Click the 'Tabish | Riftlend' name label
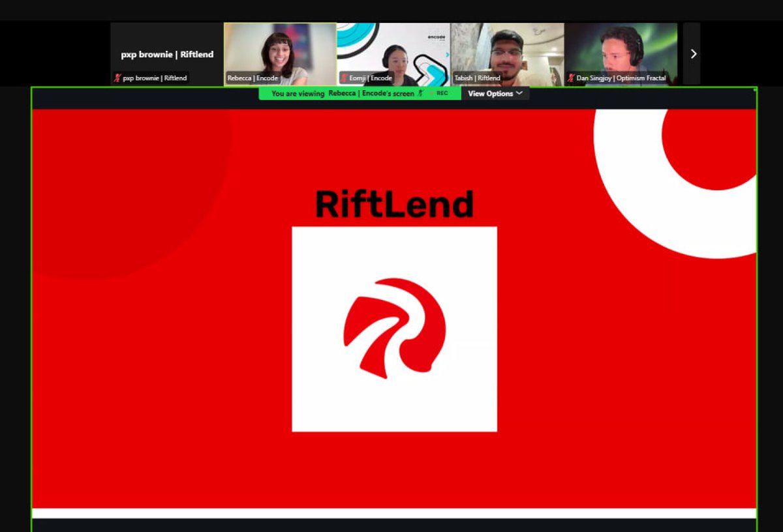The height and width of the screenshot is (532, 783). pyautogui.click(x=478, y=78)
